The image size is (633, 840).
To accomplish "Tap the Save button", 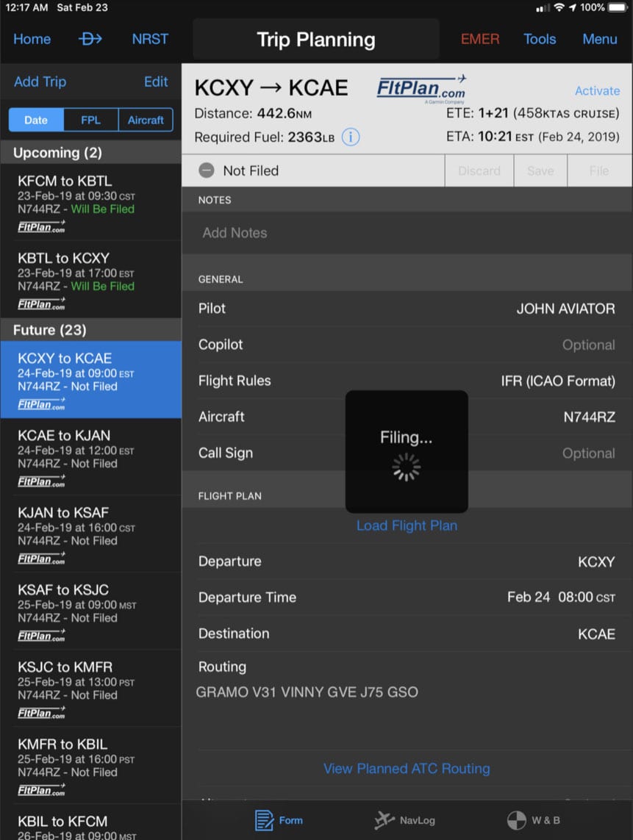I will click(x=540, y=170).
